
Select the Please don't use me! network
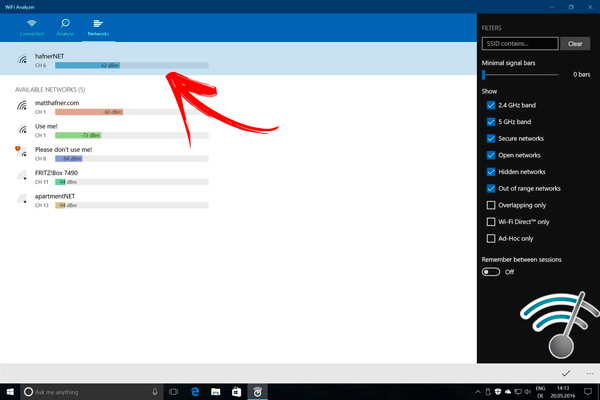point(113,154)
